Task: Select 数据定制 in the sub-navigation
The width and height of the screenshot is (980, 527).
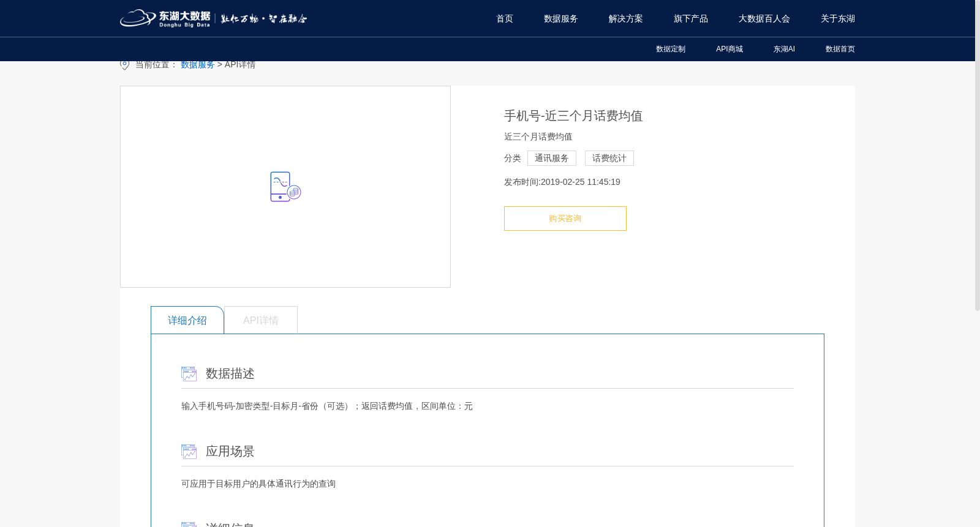Action: pos(671,49)
